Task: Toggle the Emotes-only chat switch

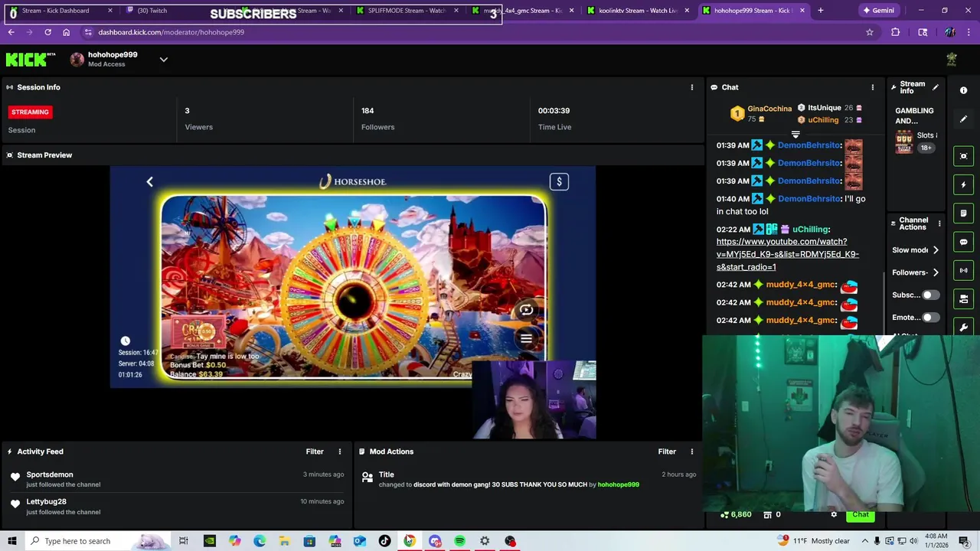Action: (930, 317)
